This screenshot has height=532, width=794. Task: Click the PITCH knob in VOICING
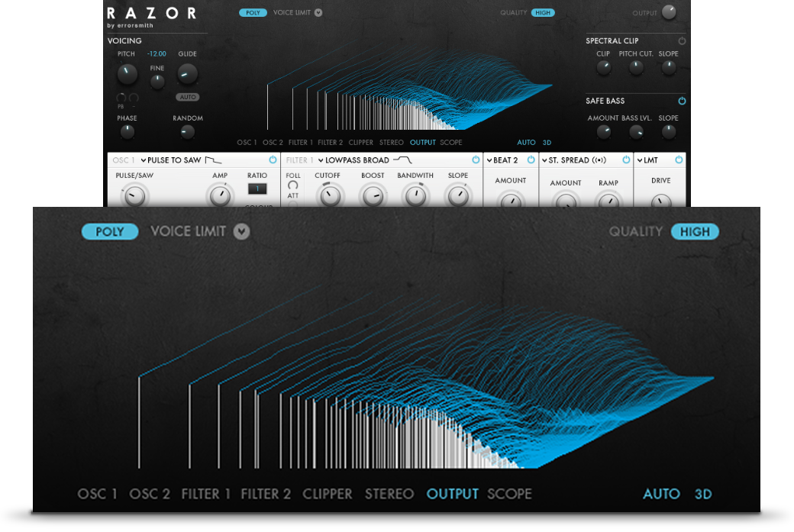(127, 74)
